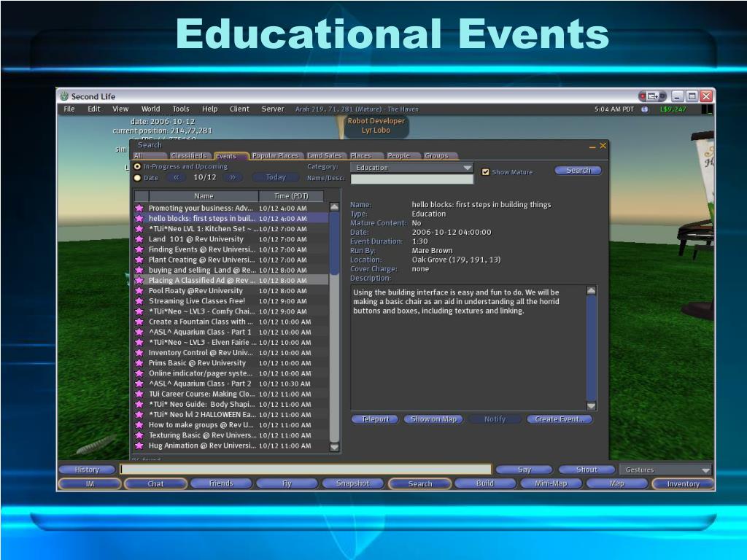The width and height of the screenshot is (747, 560).
Task: Click the Teleport button
Action: (375, 419)
